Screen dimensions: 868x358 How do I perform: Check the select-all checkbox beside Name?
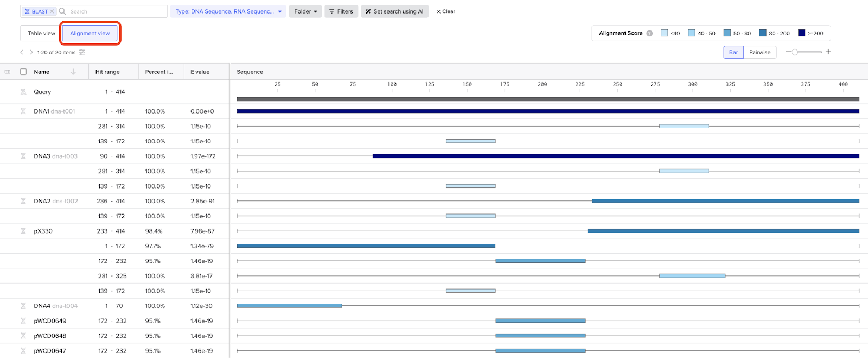[23, 72]
